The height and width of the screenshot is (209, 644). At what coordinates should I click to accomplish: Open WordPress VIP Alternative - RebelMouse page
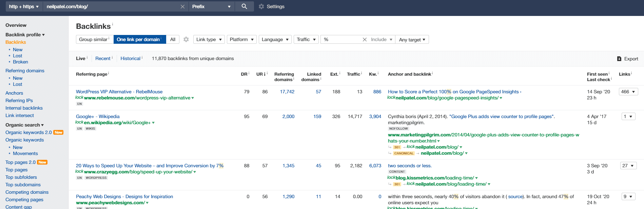tap(119, 92)
